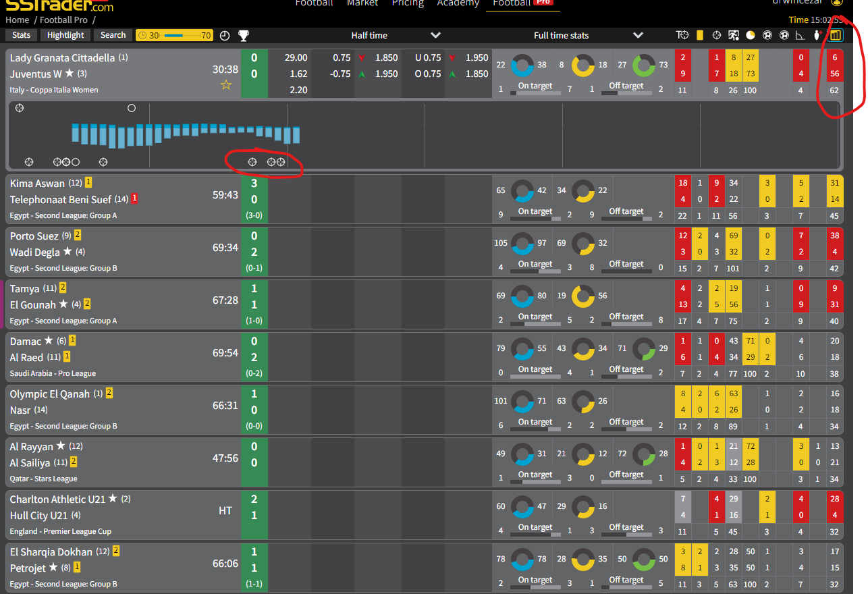Open the Football Pro tab
This screenshot has height=594, width=868.
tap(522, 3)
